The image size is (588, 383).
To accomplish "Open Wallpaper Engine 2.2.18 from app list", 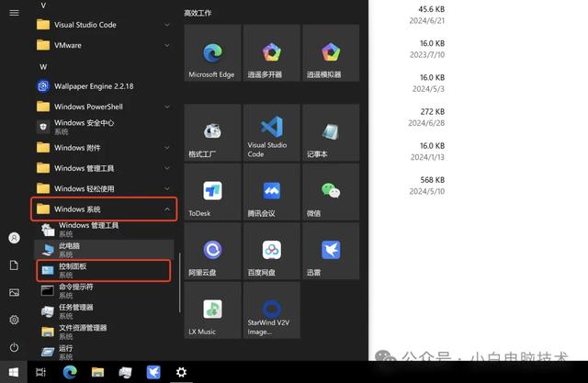I will point(104,86).
